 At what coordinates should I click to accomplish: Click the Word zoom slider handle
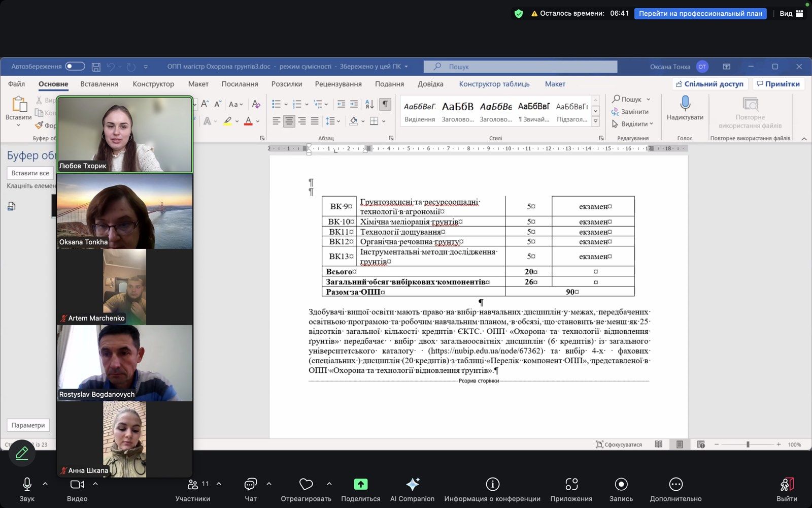pos(748,444)
